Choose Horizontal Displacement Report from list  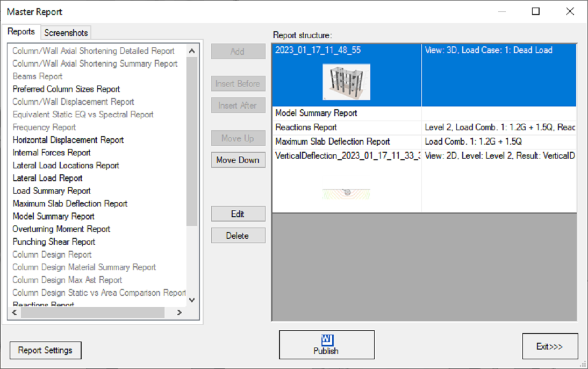(68, 140)
